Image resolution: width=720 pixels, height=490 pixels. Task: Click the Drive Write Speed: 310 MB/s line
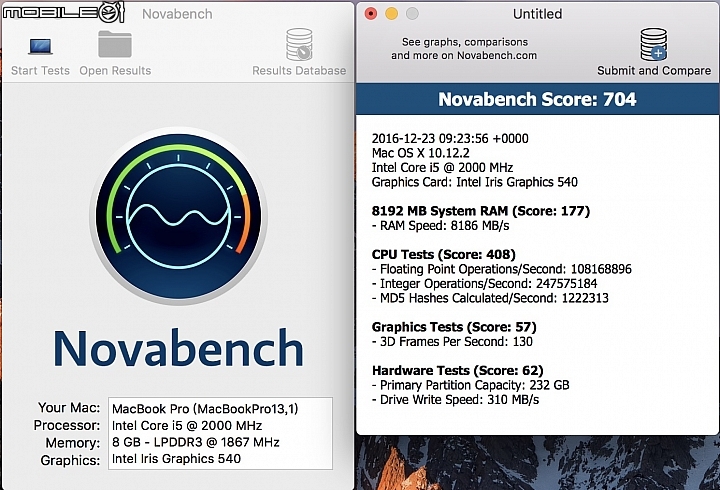(x=456, y=400)
